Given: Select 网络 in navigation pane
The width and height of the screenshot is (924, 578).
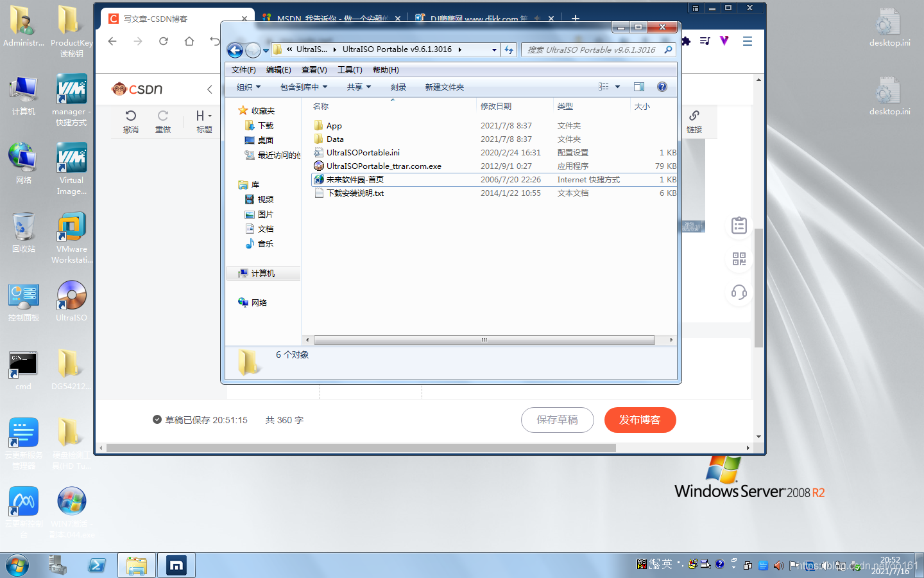Looking at the screenshot, I should coord(259,302).
